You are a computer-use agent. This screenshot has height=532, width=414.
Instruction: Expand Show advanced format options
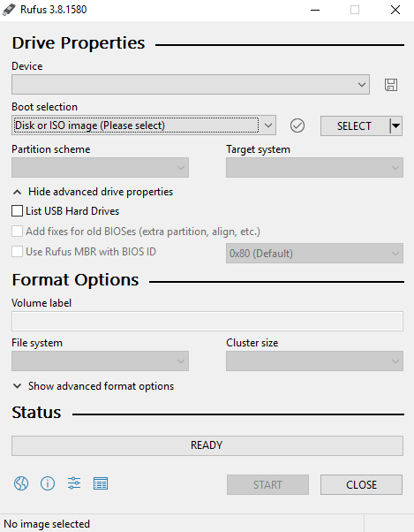(x=94, y=386)
